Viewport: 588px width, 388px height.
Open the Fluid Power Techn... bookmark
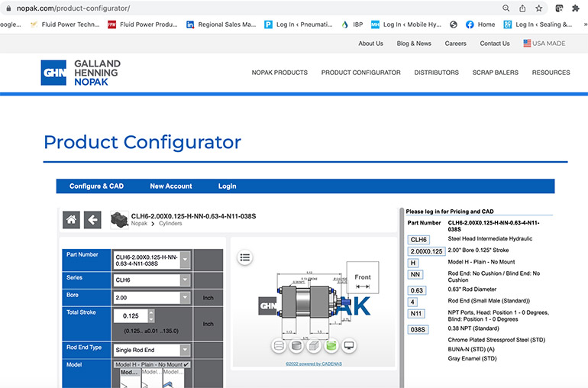pos(65,24)
